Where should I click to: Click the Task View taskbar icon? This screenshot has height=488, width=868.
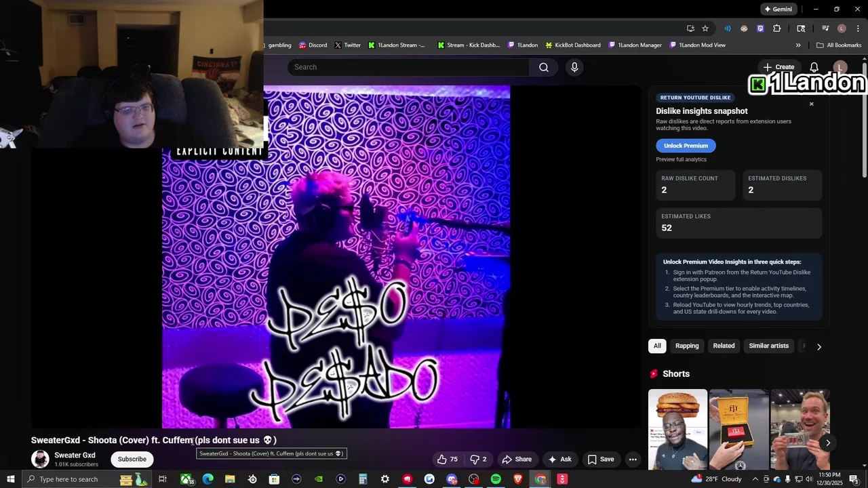click(163, 479)
